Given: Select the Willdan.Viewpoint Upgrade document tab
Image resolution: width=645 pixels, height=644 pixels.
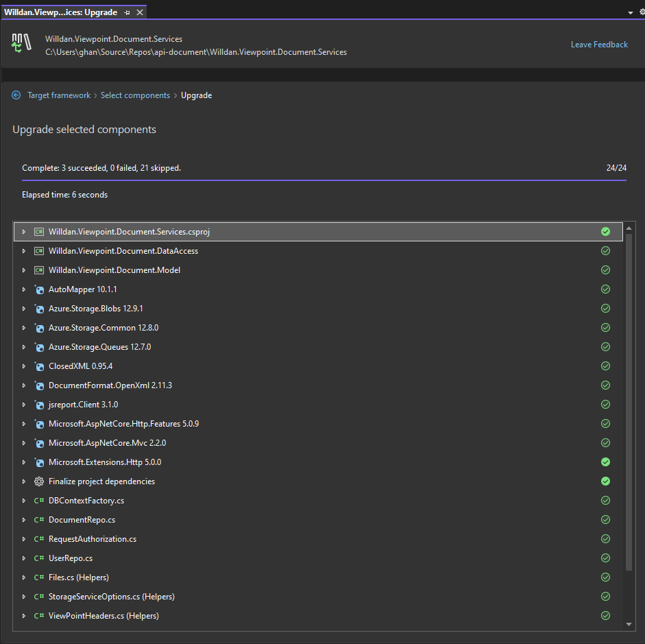Looking at the screenshot, I should click(60, 12).
